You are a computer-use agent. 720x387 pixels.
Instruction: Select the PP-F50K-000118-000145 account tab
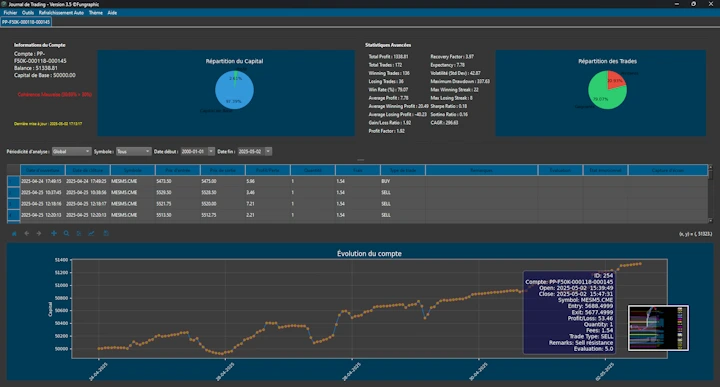26,22
